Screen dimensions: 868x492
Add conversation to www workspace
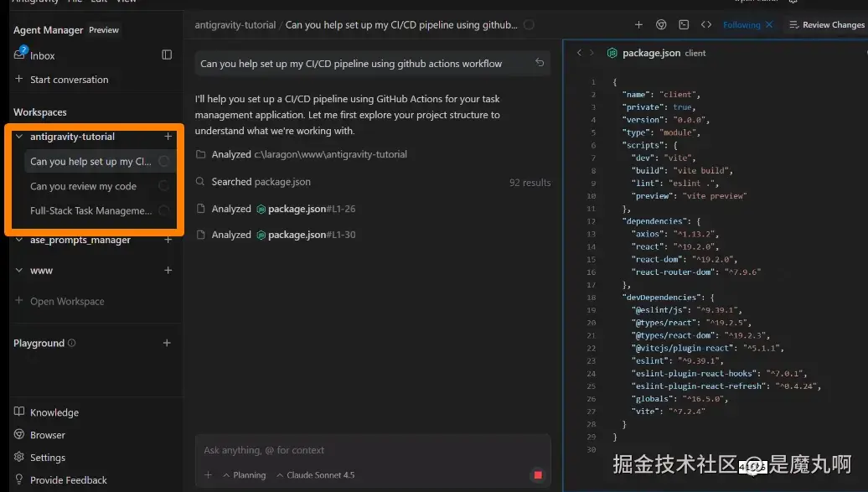tap(168, 271)
